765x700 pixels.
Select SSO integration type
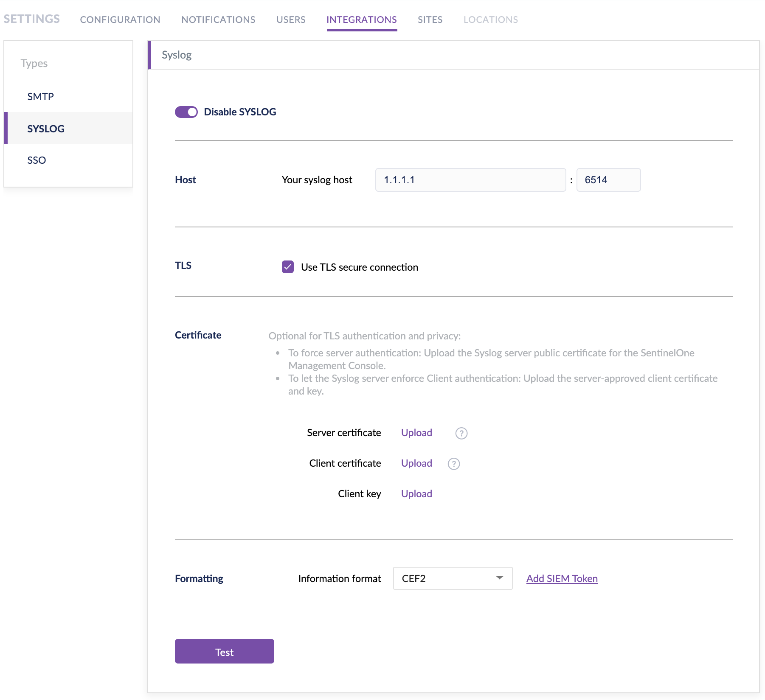click(68, 160)
